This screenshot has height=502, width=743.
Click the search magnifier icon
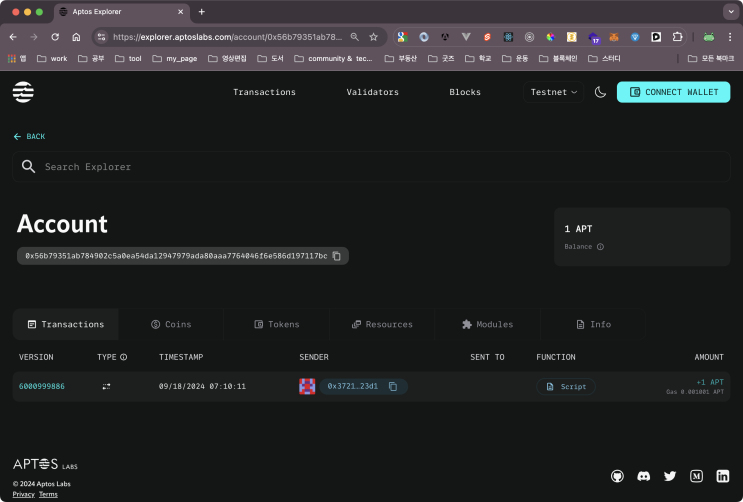(28, 166)
